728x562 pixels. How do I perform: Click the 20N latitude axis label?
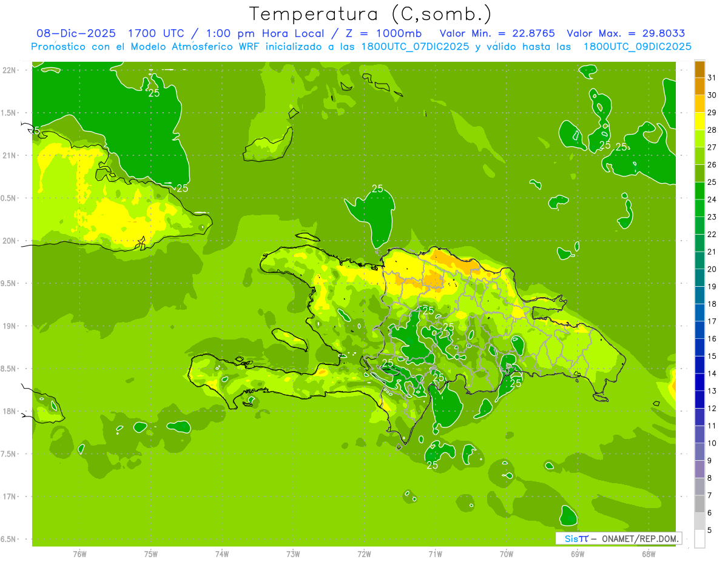coord(9,241)
